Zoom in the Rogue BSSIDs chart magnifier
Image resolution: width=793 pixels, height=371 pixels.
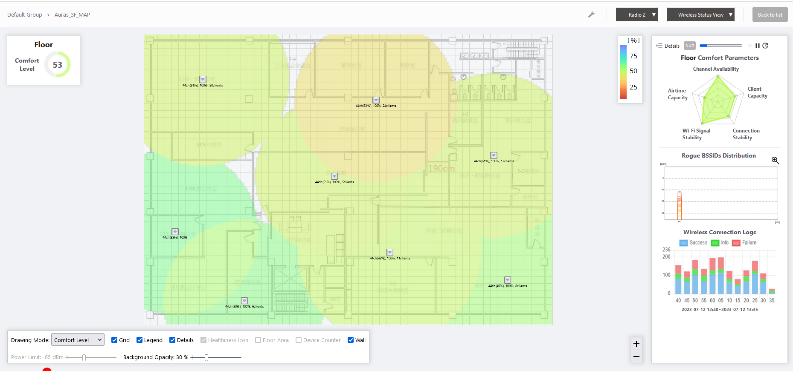[x=775, y=160]
